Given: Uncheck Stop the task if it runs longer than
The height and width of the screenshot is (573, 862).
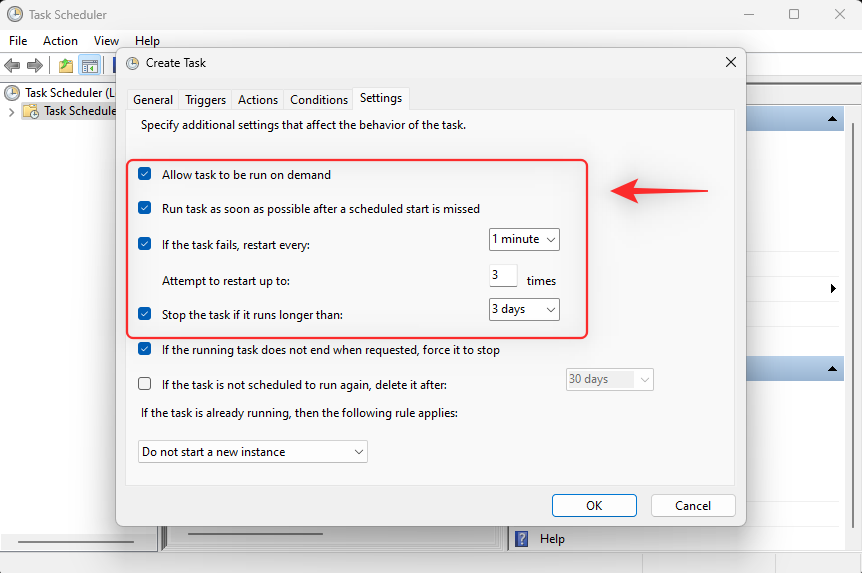Looking at the screenshot, I should click(145, 314).
